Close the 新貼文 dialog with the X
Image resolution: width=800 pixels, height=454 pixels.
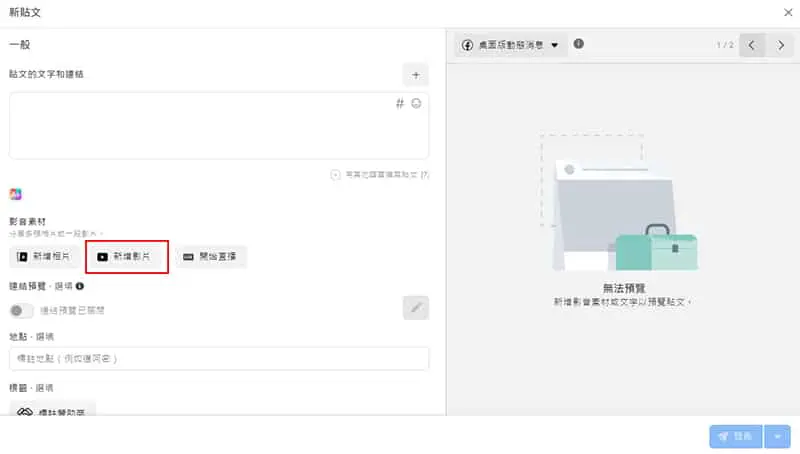pyautogui.click(x=786, y=12)
